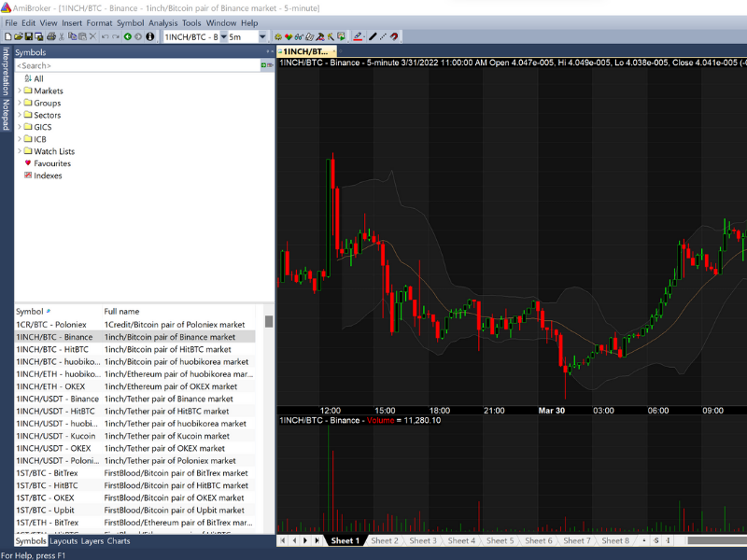Click the previous sheet arrow button

[294, 540]
